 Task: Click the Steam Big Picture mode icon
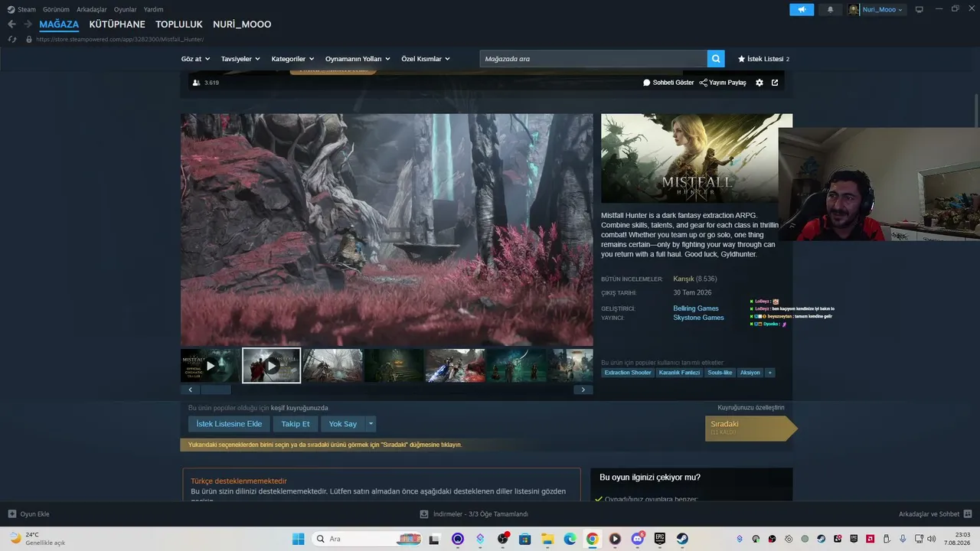pyautogui.click(x=919, y=9)
